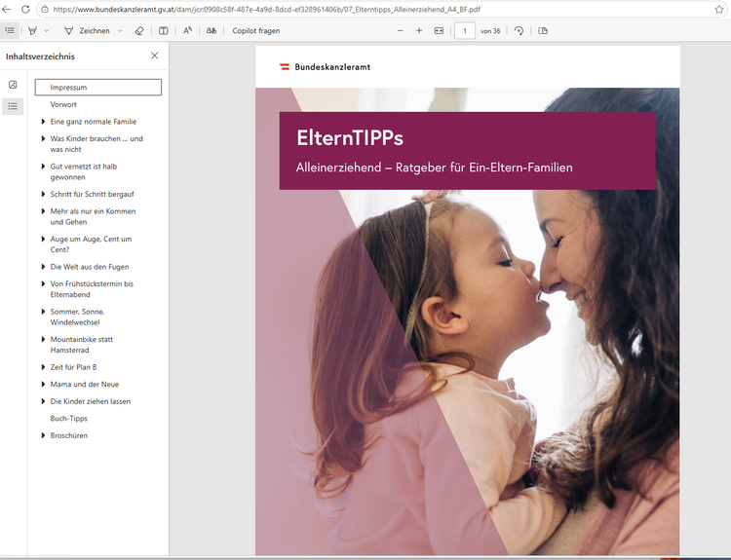The height and width of the screenshot is (560, 731).
Task: Select the highlighter tool
Action: 32,31
